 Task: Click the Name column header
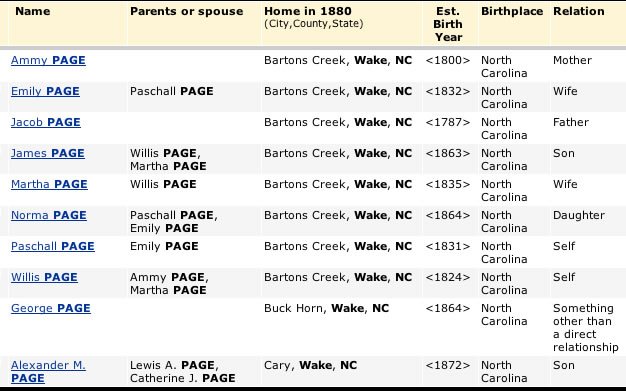pyautogui.click(x=33, y=11)
